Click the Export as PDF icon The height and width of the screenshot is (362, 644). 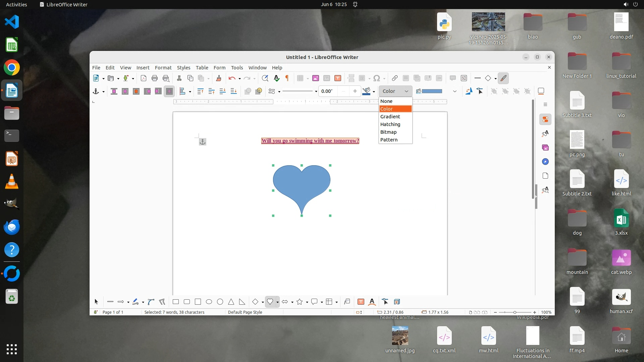click(144, 78)
